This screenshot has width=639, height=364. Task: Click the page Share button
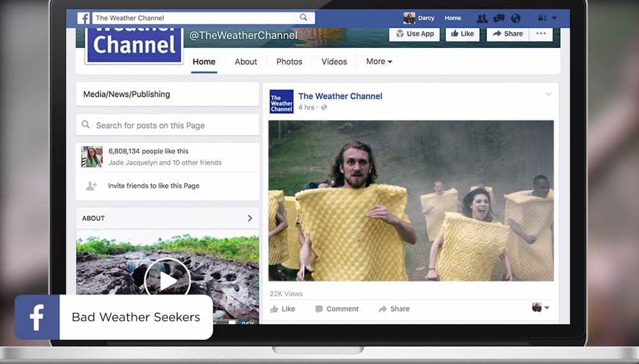coord(508,34)
